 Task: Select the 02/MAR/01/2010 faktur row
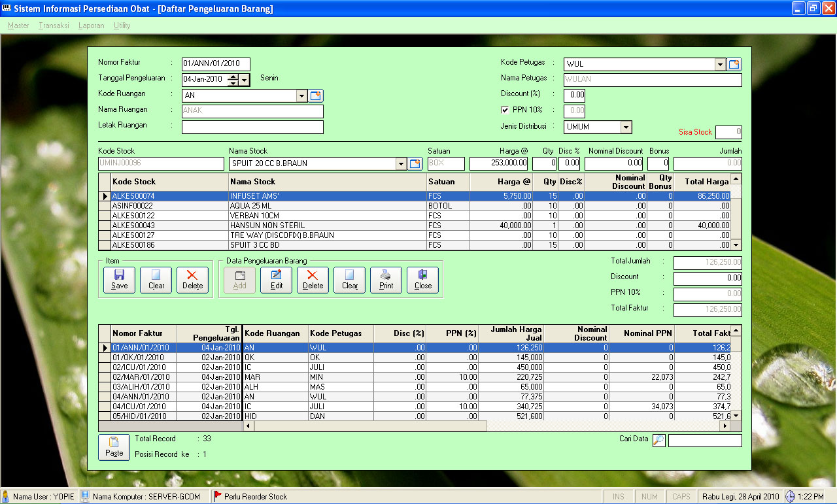(141, 377)
